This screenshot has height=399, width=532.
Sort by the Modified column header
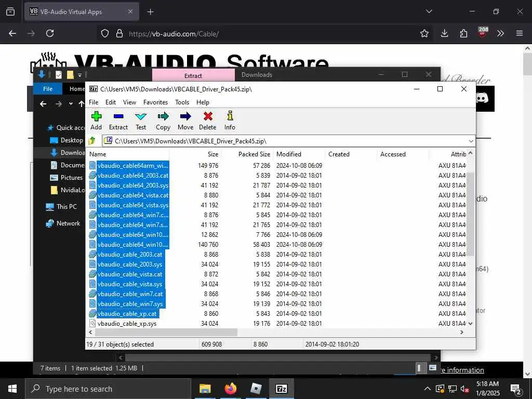click(299, 154)
